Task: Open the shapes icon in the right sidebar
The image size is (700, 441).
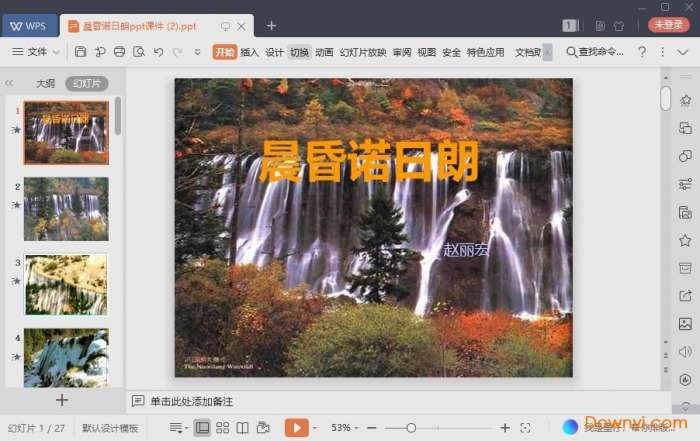Action: [685, 156]
